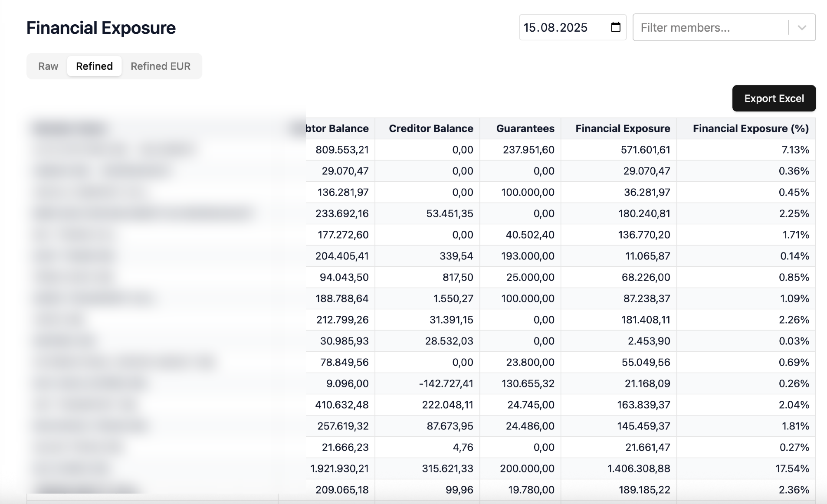Click the Financial Exposure page title
Screen dimensions: 827x504
point(101,27)
